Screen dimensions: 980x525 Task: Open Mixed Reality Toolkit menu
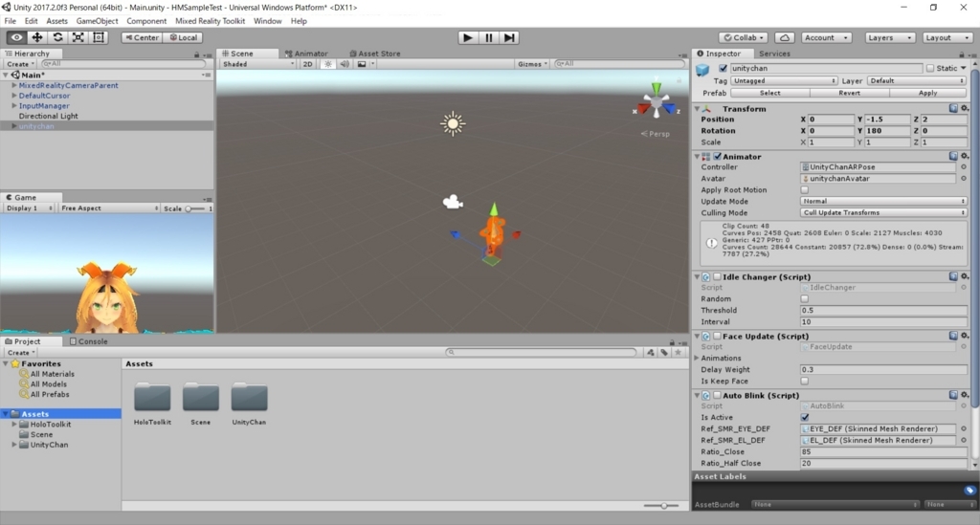click(x=210, y=21)
